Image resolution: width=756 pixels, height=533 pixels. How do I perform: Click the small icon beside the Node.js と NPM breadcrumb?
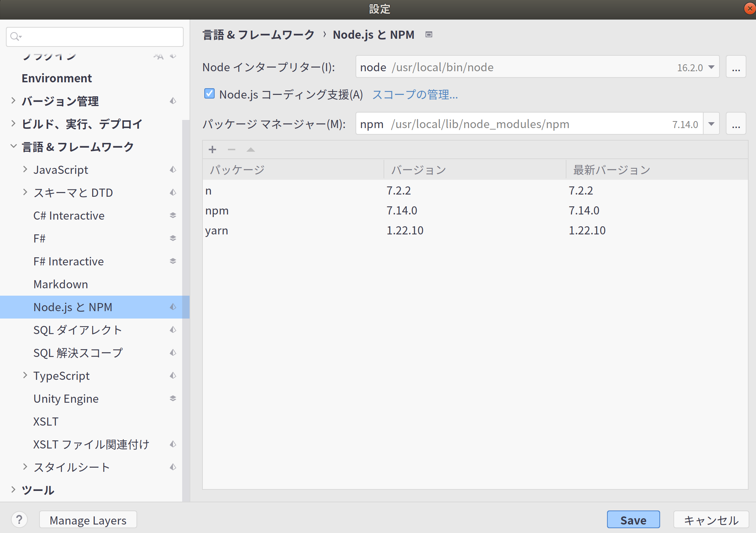click(x=429, y=34)
